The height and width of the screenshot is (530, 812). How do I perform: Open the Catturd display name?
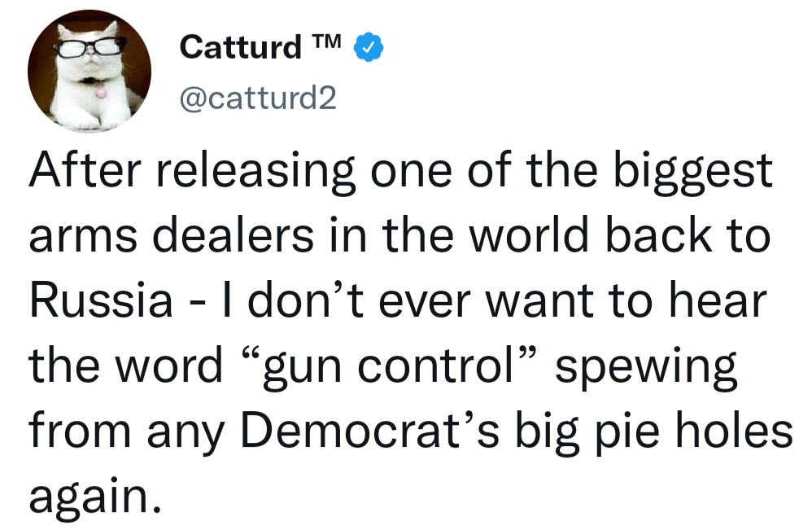tap(240, 48)
